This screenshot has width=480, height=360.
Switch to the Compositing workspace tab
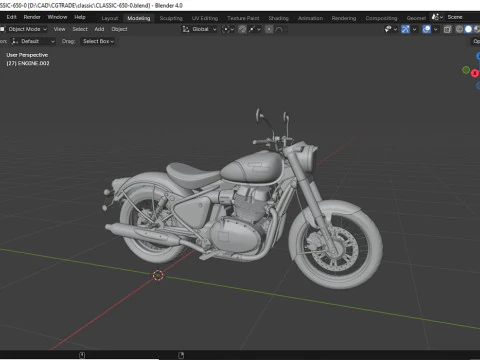click(x=381, y=18)
